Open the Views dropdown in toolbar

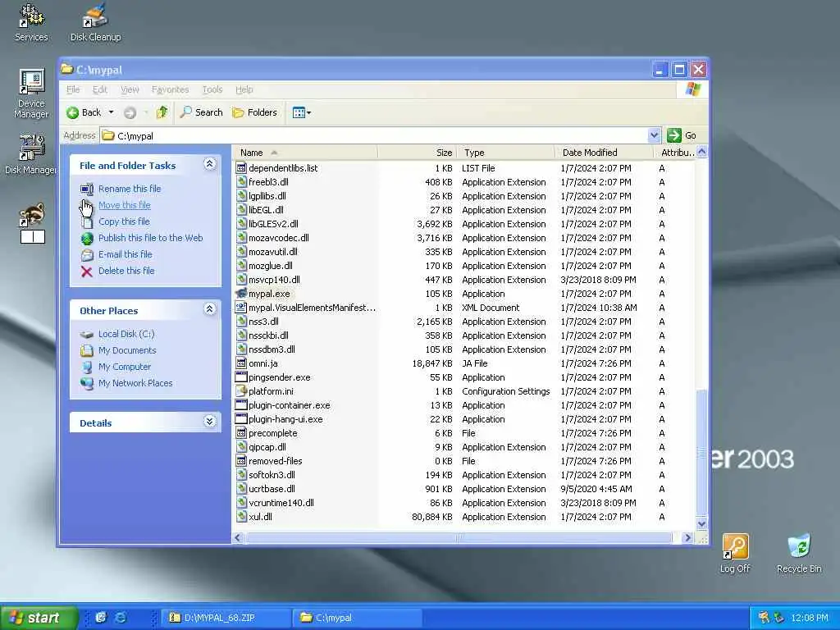(302, 112)
